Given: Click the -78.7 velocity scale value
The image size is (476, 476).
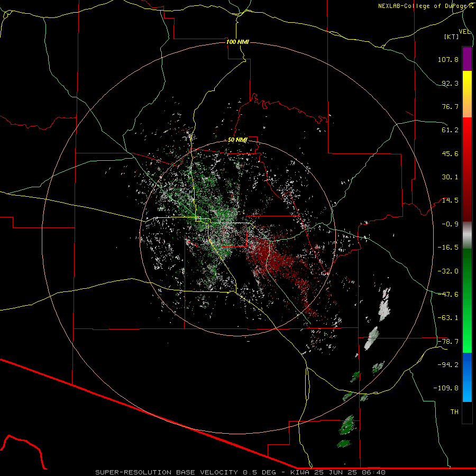Looking at the screenshot, I should [448, 341].
